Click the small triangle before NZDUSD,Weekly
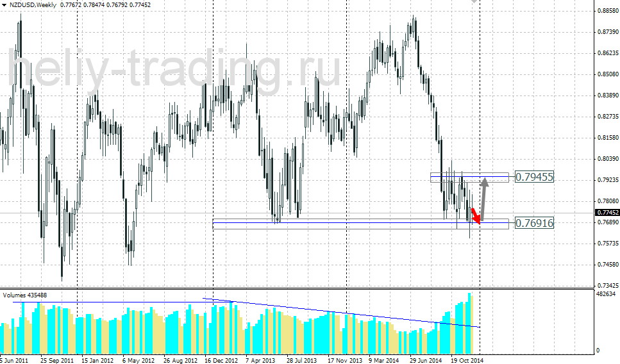This screenshot has width=620, height=364. pos(4,5)
